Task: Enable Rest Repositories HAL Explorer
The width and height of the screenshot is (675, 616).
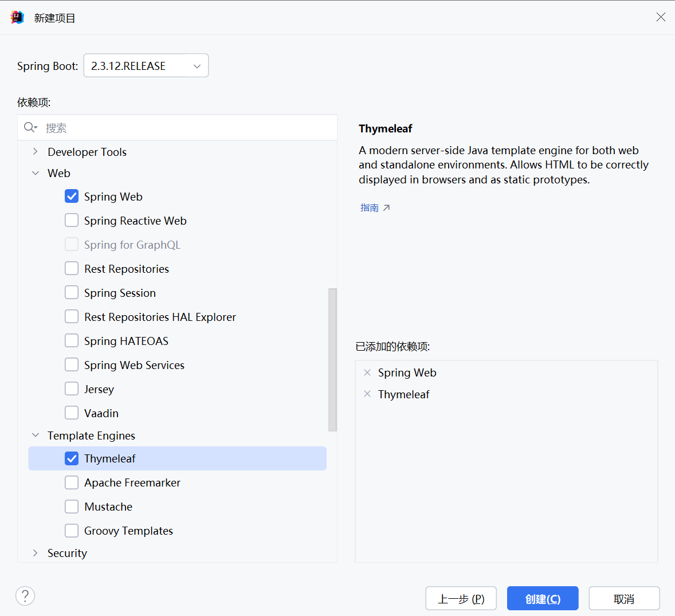Action: pyautogui.click(x=72, y=317)
